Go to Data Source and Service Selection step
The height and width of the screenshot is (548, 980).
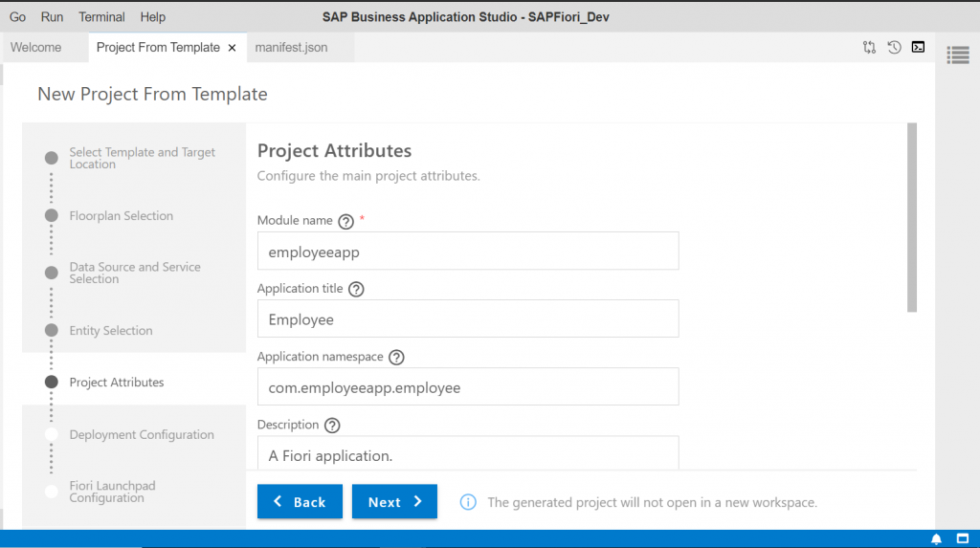click(135, 274)
